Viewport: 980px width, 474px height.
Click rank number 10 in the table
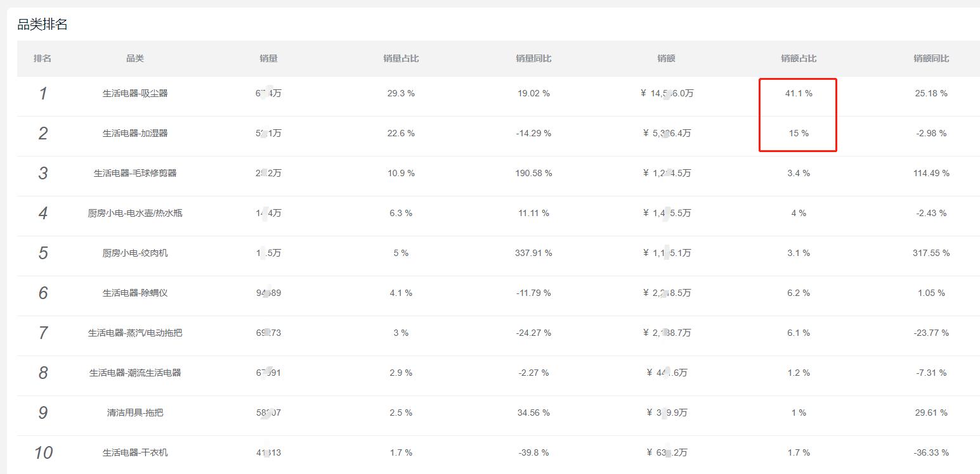(x=43, y=452)
